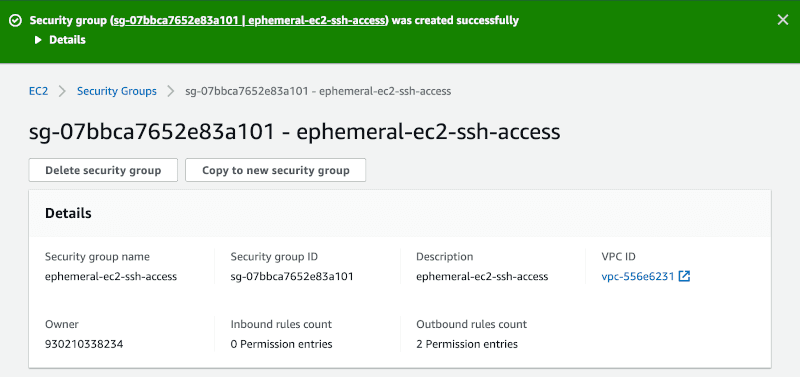Viewport: 800px width, 377px height.
Task: Click the Security group ID value
Action: click(292, 277)
